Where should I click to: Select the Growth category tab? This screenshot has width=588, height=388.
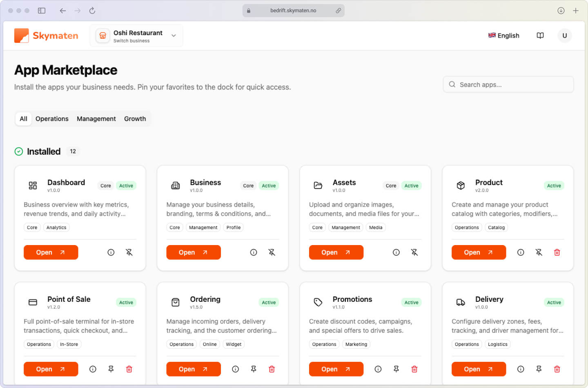tap(135, 119)
